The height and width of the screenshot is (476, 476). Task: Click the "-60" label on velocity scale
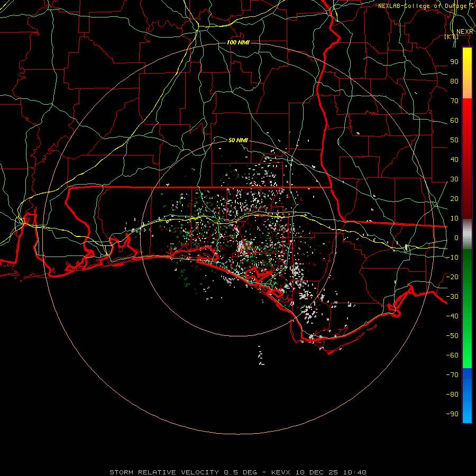pyautogui.click(x=452, y=355)
